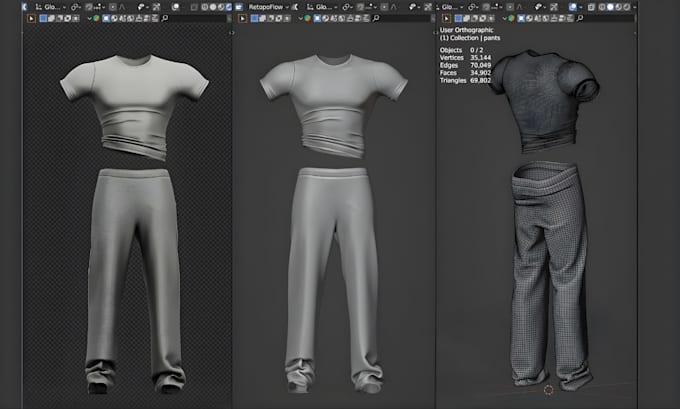Toggle snapping magnet in middle viewport
Viewport: 680px width, 409px height.
pyautogui.click(x=360, y=7)
